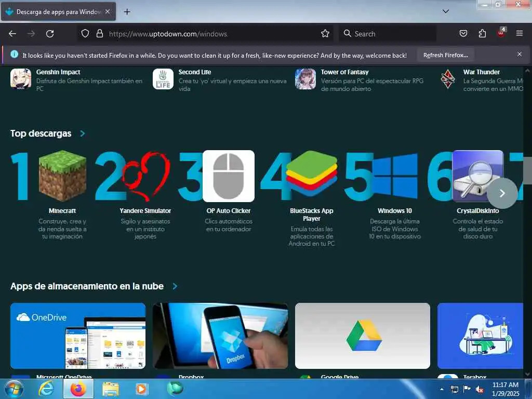Open the Dropbox phone photo thumbnail
Viewport: 532px width, 399px height.
(220, 336)
